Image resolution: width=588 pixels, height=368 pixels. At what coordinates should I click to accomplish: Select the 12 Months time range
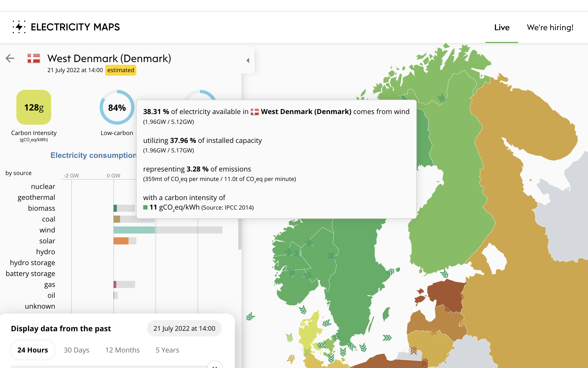coord(122,350)
